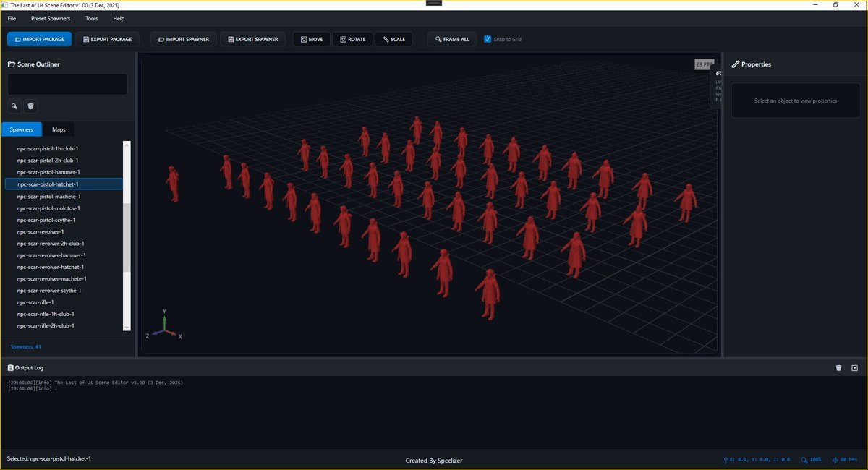Activate the Scale tool
This screenshot has width=868, height=470.
(x=394, y=39)
